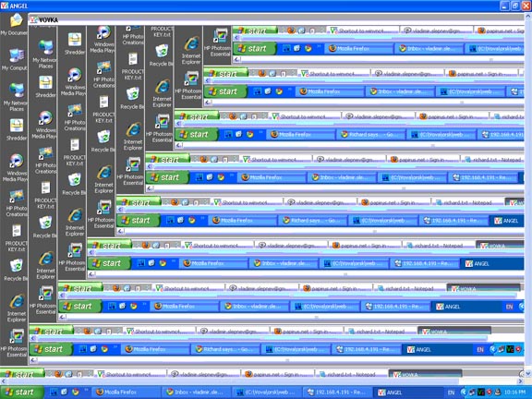
Task: Open the C:\Vova\prski\web task on the bottom taskbar
Action: point(267,393)
